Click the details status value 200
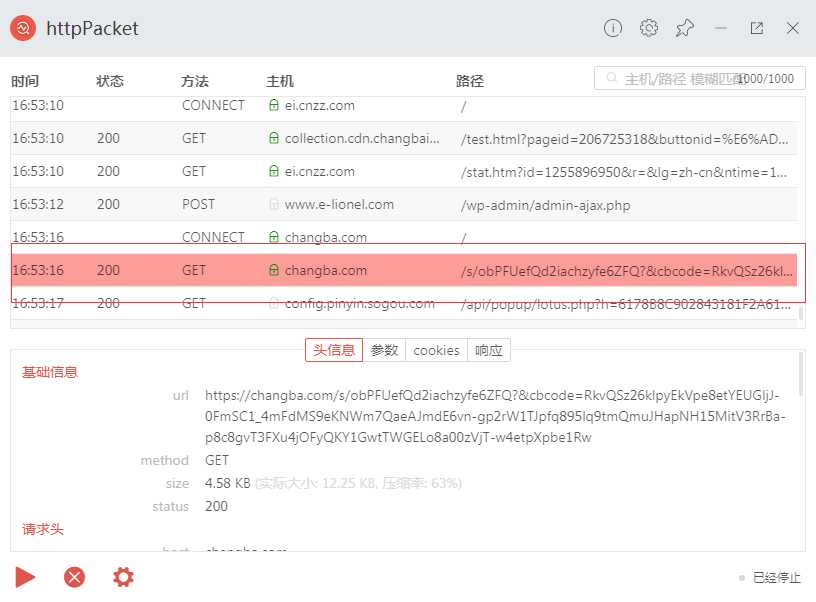 pos(216,506)
